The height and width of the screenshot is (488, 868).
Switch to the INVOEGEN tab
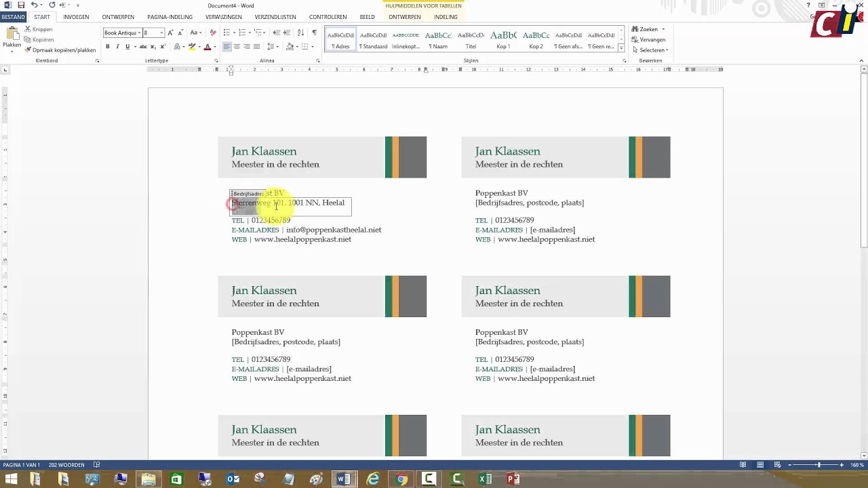76,17
